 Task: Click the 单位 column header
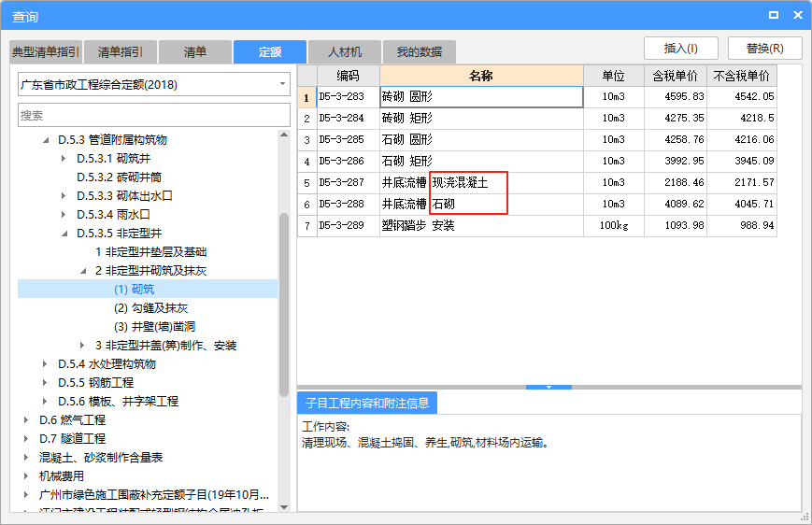pyautogui.click(x=614, y=76)
